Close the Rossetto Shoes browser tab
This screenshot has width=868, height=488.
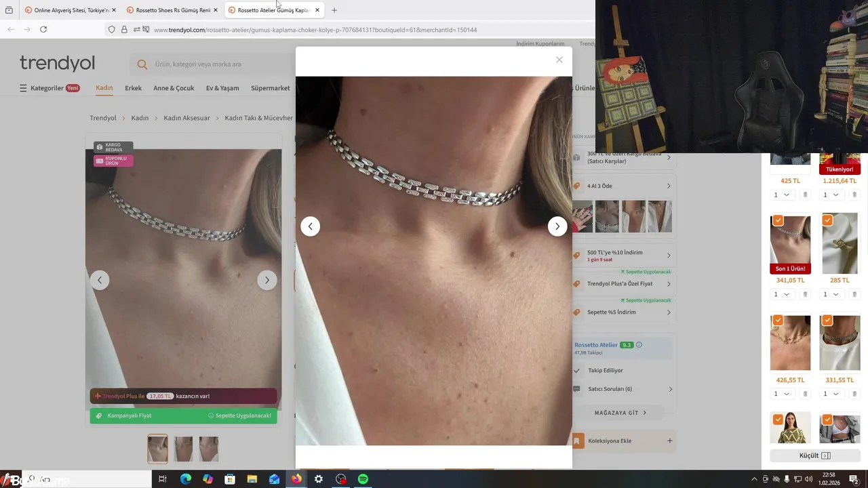coord(216,10)
